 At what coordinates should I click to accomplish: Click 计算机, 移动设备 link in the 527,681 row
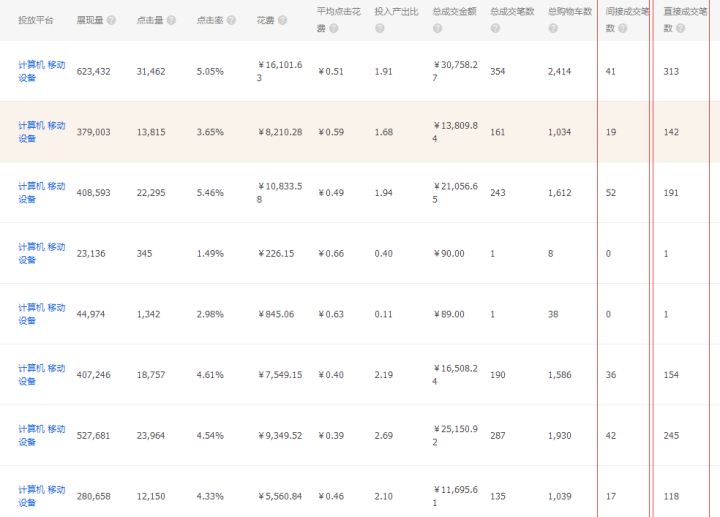[x=41, y=435]
